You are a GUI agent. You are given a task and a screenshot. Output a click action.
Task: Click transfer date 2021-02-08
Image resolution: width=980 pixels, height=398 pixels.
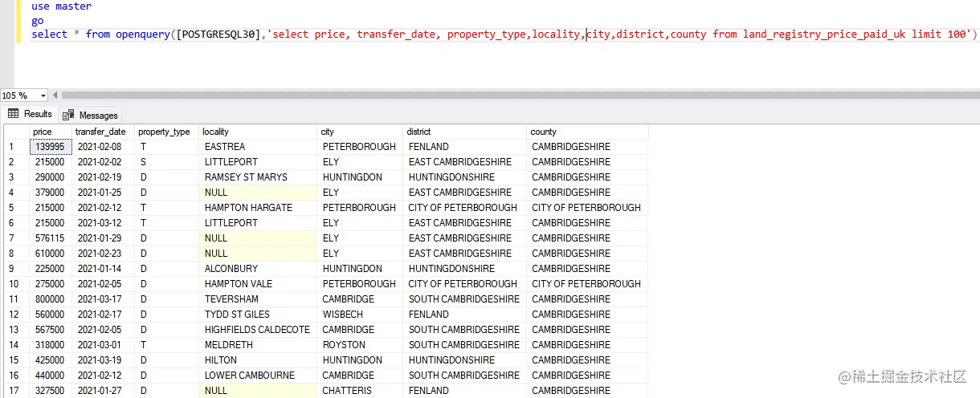(x=103, y=147)
